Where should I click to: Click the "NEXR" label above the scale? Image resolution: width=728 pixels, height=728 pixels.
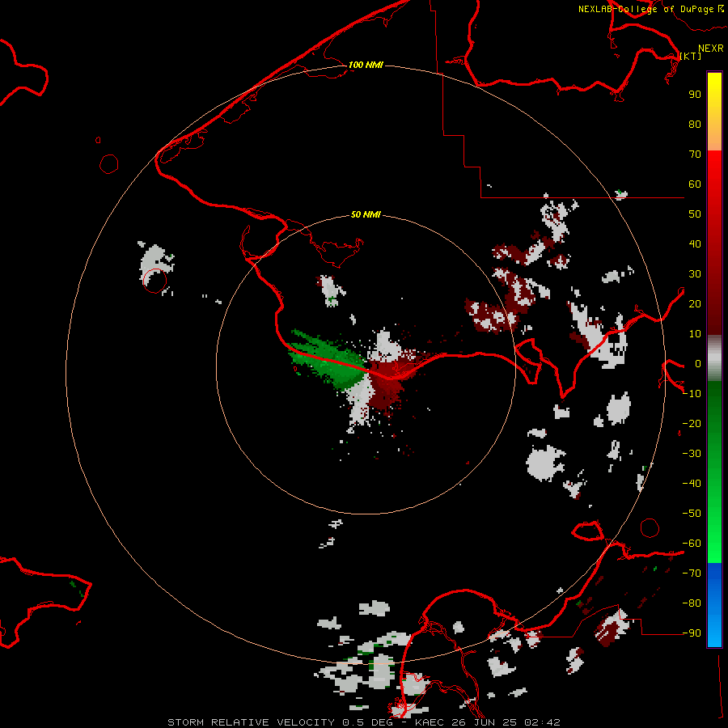710,49
